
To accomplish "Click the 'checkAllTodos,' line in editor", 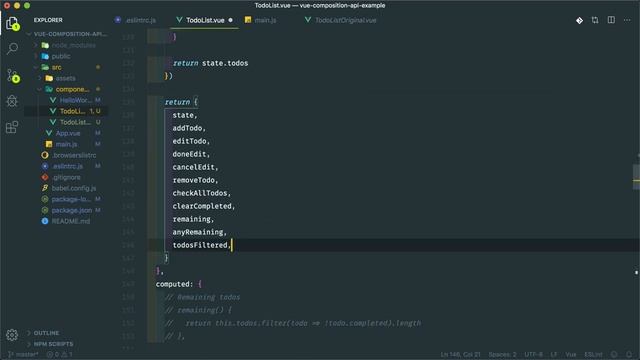I will [x=201, y=193].
